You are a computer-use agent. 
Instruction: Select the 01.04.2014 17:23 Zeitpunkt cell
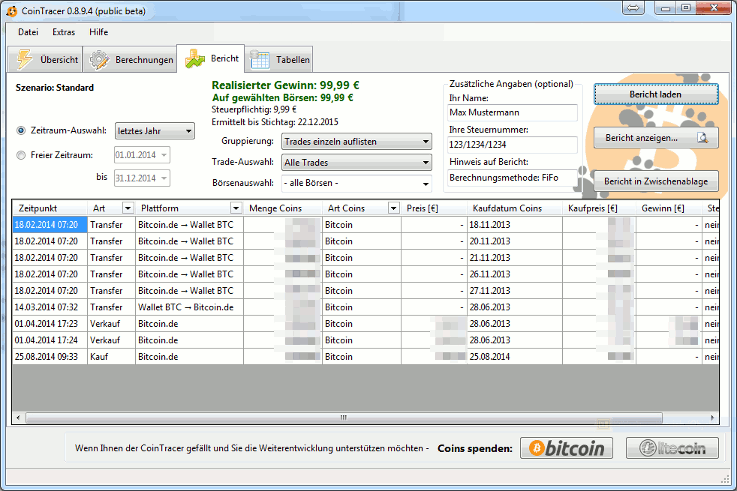click(50, 324)
